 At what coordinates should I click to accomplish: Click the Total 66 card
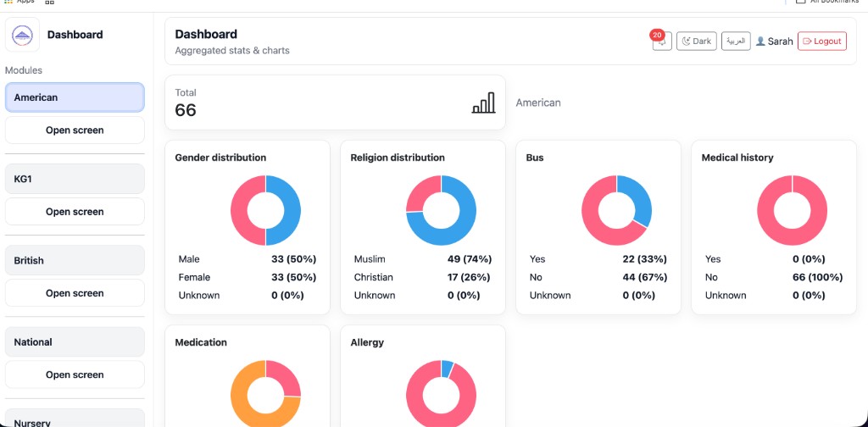click(x=335, y=103)
